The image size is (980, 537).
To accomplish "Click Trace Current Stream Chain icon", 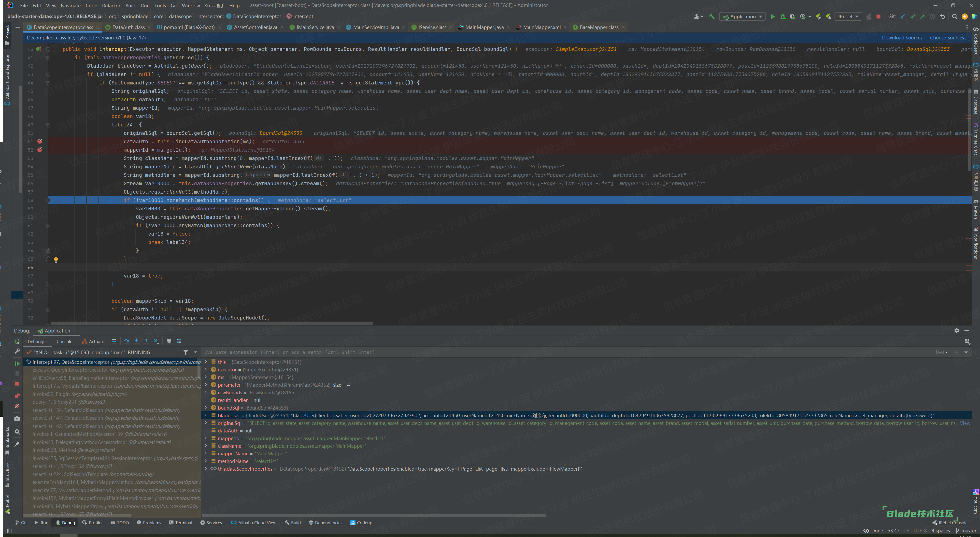I will point(179,341).
